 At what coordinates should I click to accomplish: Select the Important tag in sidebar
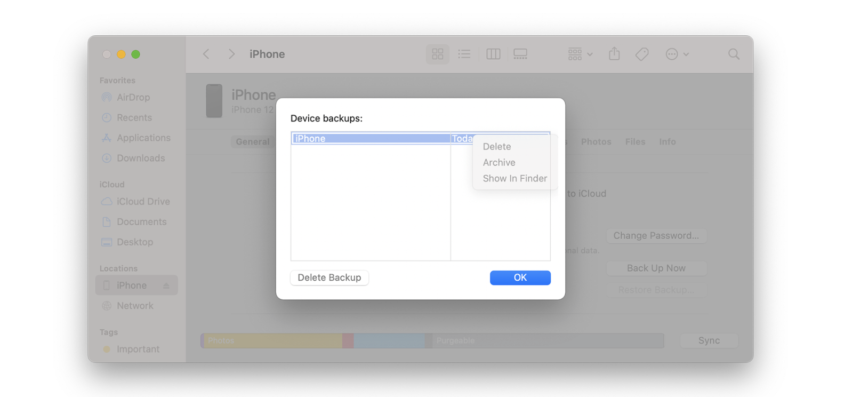pos(138,349)
